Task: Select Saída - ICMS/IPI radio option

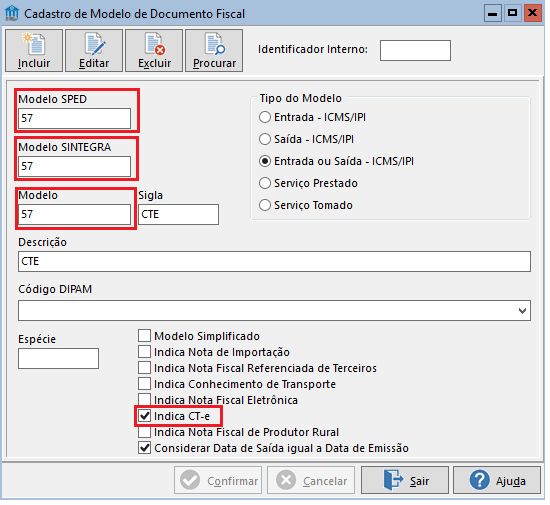Action: [x=265, y=139]
